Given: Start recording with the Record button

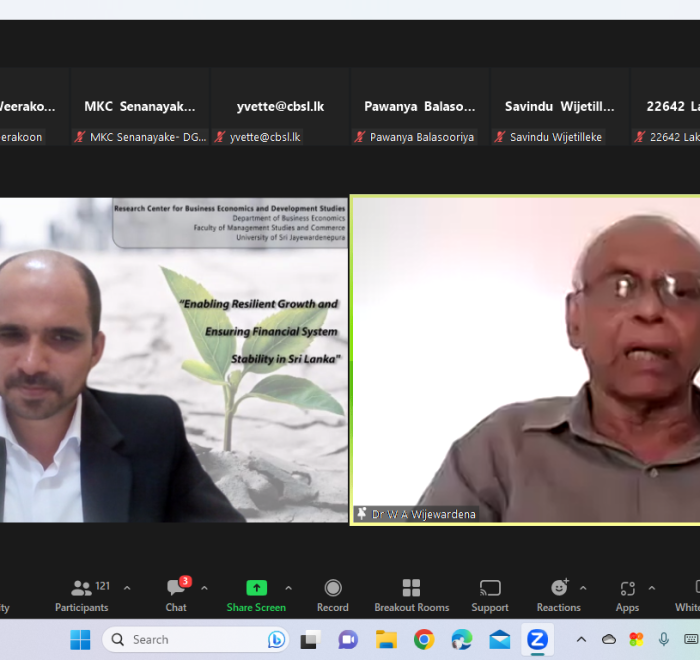Looking at the screenshot, I should pos(333,595).
